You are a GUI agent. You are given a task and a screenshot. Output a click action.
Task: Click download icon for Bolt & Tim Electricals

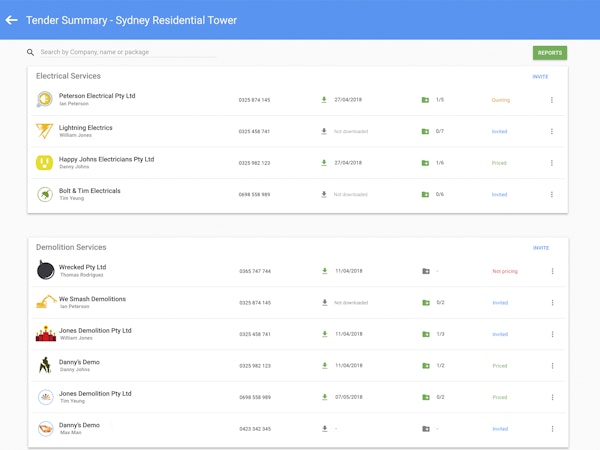tap(324, 194)
